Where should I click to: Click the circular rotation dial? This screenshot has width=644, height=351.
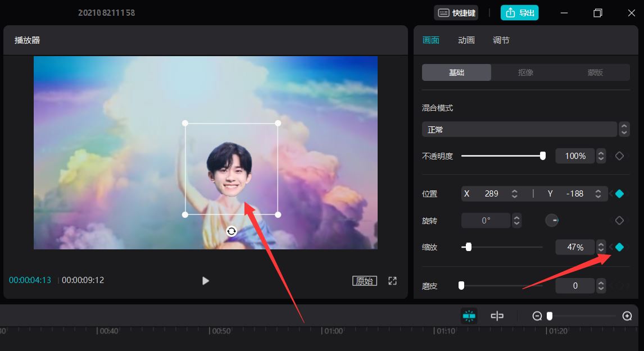coord(552,221)
